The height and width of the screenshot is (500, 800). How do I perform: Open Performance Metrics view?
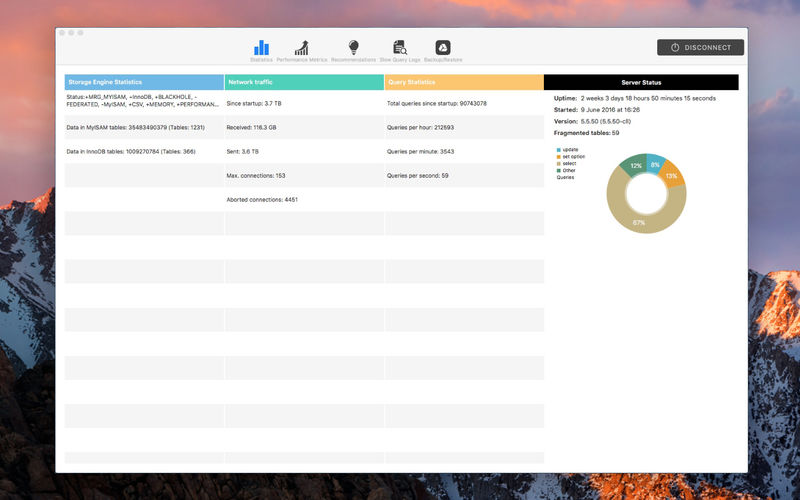[301, 48]
